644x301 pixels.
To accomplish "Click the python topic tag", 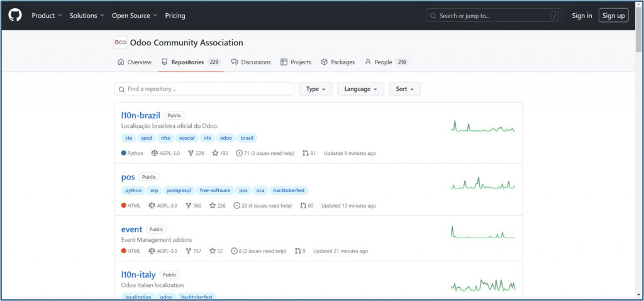I will (x=133, y=190).
